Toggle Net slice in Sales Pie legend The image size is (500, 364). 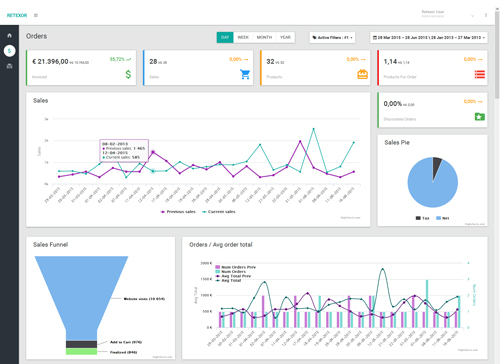pyautogui.click(x=443, y=218)
